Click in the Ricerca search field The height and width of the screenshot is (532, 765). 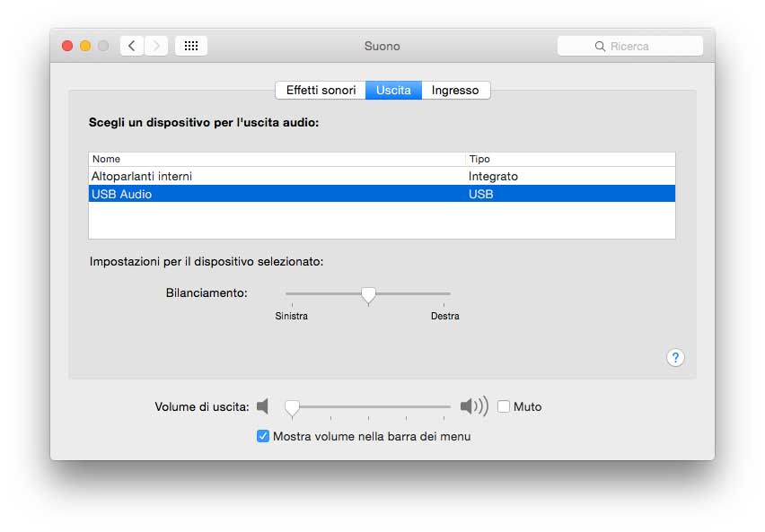629,47
